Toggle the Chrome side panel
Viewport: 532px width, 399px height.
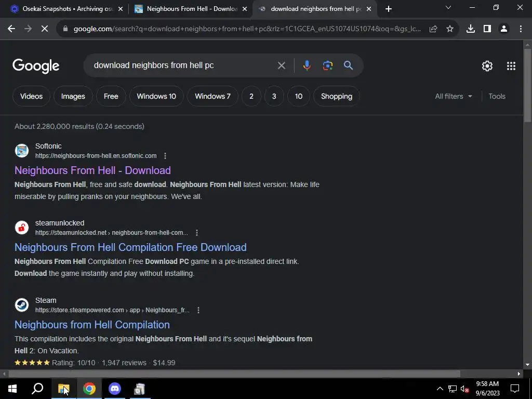point(487,29)
